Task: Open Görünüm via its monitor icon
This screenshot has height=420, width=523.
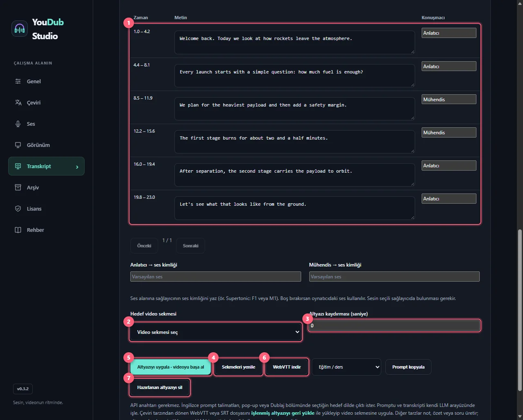Action: 18,145
